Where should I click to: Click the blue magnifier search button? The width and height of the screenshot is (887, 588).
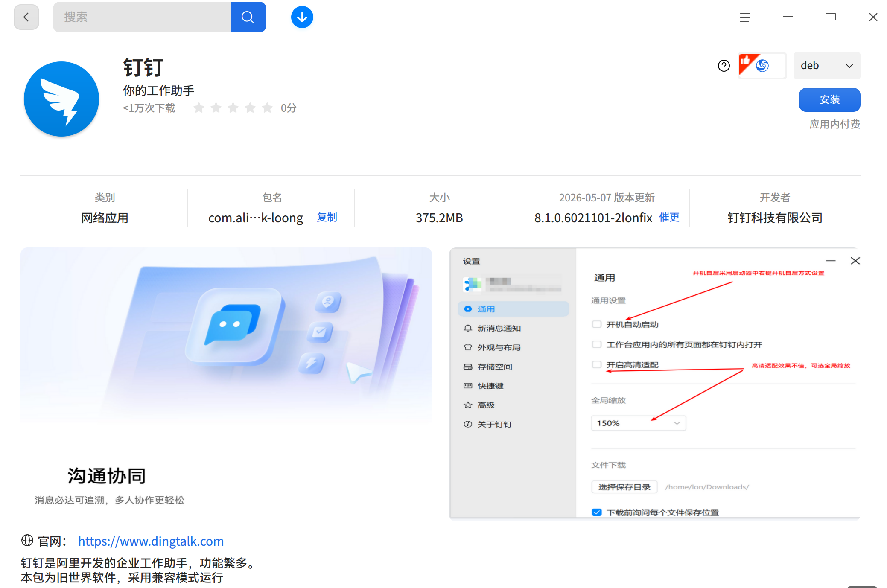[248, 17]
